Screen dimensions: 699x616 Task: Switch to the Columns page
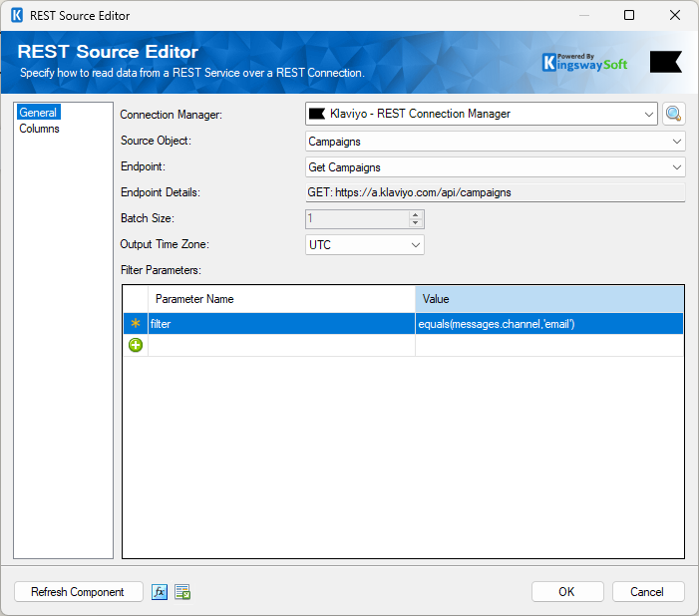(x=40, y=129)
